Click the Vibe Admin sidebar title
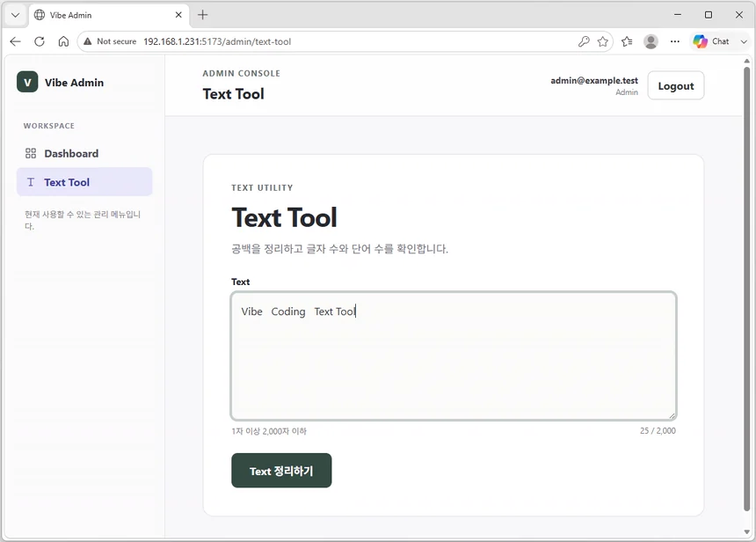 (x=74, y=83)
